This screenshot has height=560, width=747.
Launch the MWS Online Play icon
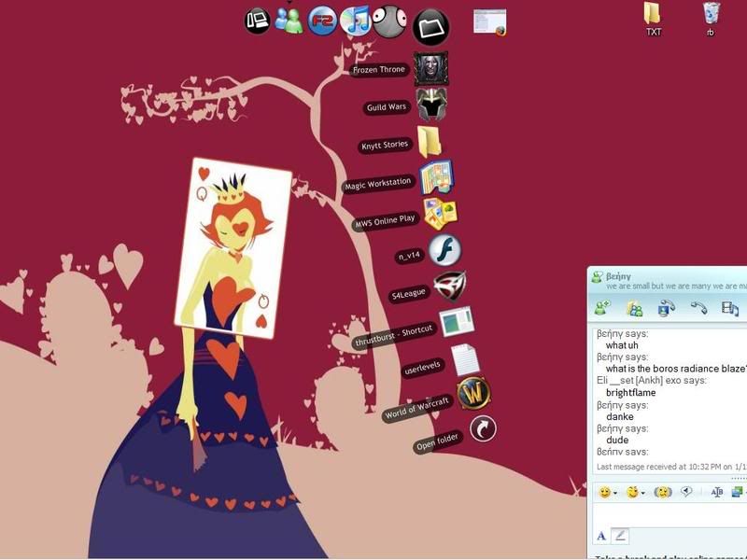441,214
